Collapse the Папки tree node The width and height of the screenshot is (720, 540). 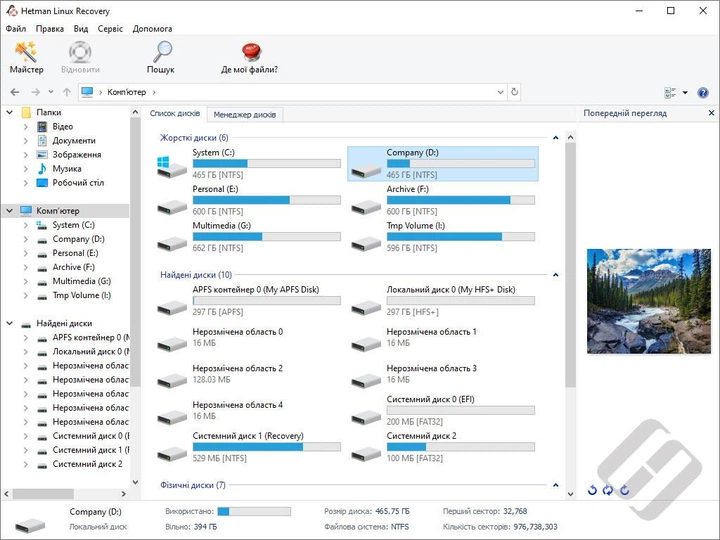coord(9,112)
